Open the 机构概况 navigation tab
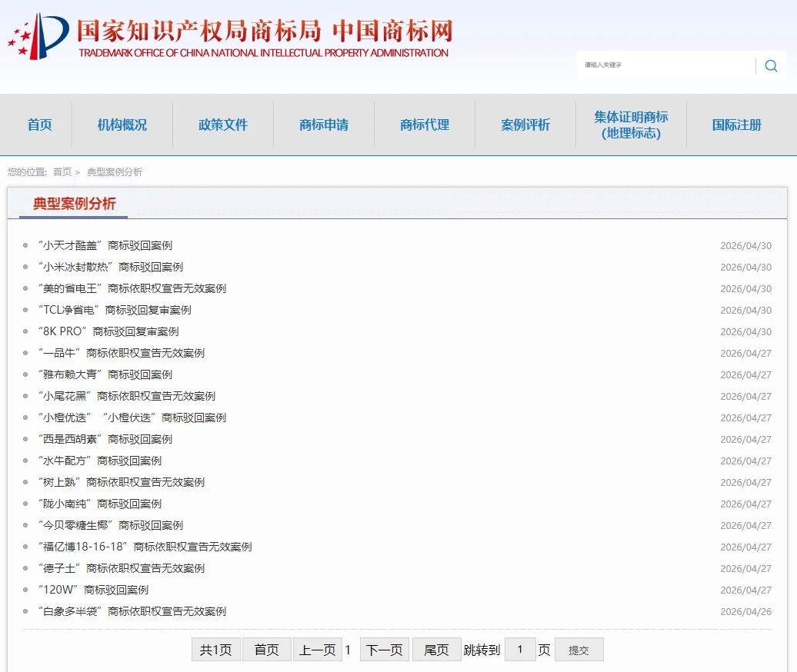The height and width of the screenshot is (672, 797). pos(122,125)
